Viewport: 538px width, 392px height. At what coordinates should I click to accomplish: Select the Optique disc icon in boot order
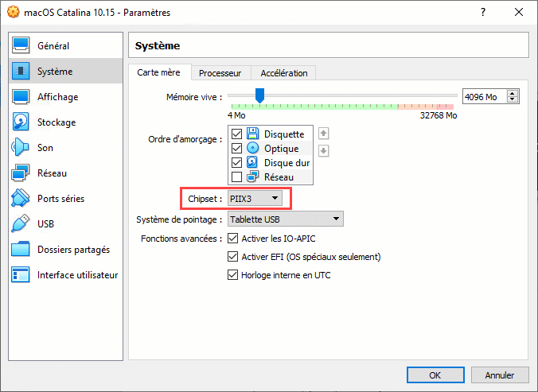point(253,148)
